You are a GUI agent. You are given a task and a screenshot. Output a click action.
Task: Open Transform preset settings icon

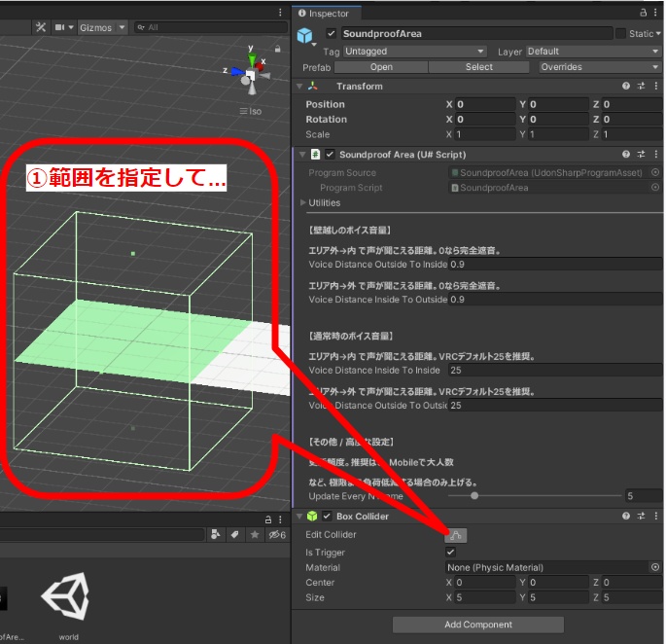[641, 87]
